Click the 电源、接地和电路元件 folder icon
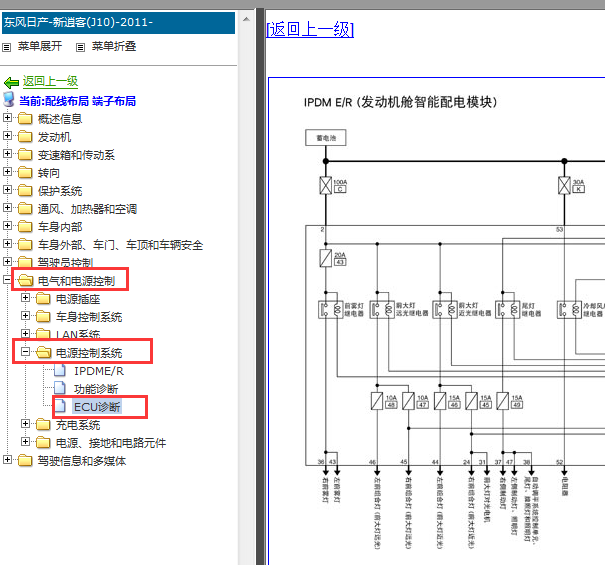Screen dimensions: 605x565 (43, 443)
